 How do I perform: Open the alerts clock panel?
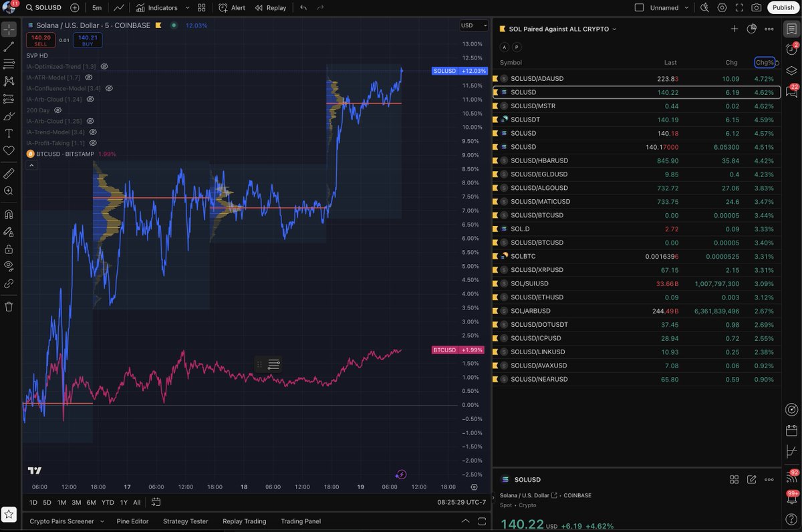click(791, 49)
